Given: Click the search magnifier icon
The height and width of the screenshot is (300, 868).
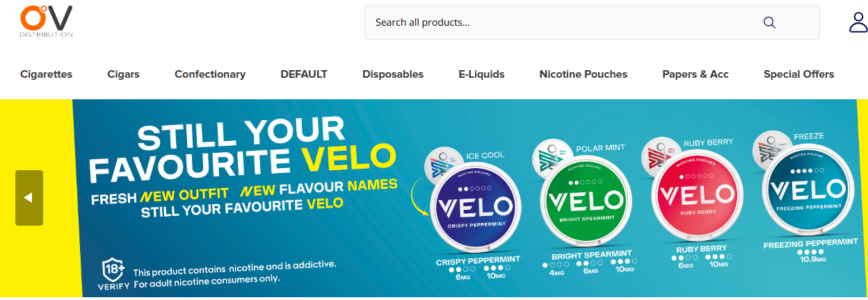Looking at the screenshot, I should [769, 22].
